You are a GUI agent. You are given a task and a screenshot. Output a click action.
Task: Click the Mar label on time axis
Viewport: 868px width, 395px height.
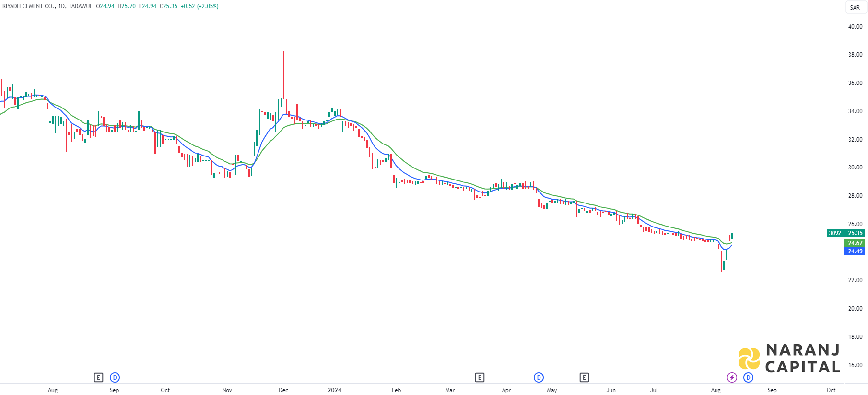pos(450,390)
